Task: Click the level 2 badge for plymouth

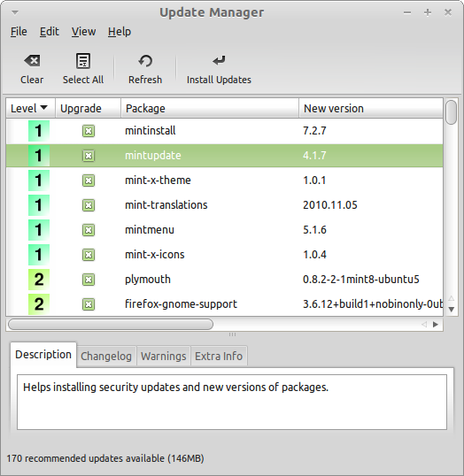Action: tap(39, 280)
